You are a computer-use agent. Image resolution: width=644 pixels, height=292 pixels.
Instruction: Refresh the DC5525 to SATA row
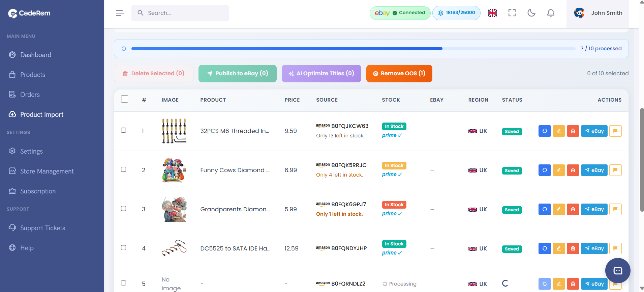[x=545, y=248]
